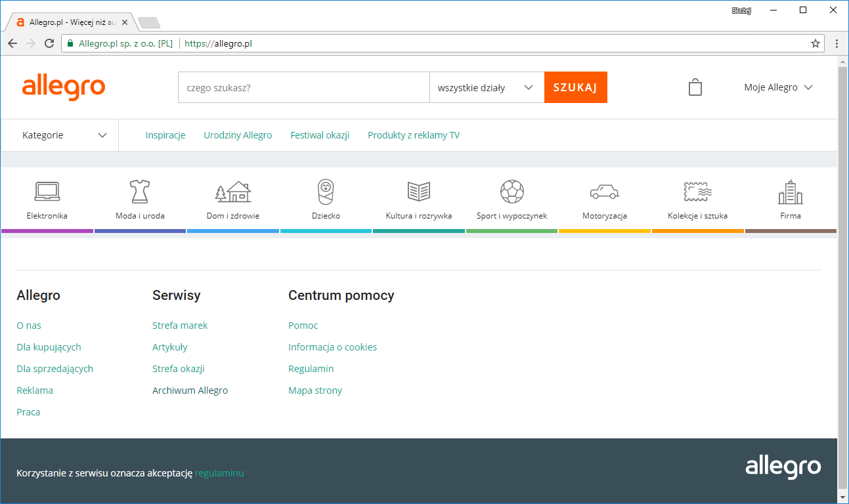This screenshot has height=504, width=849.
Task: Open a new tab with the tab button
Action: pyautogui.click(x=149, y=23)
